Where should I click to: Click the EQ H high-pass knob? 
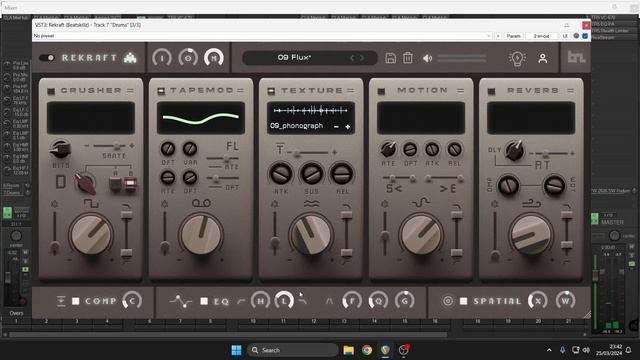click(260, 301)
